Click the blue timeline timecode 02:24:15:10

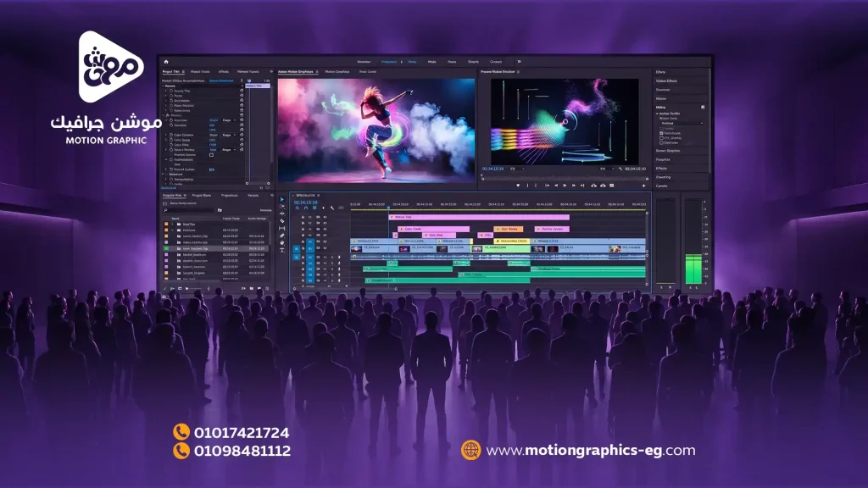tap(305, 202)
